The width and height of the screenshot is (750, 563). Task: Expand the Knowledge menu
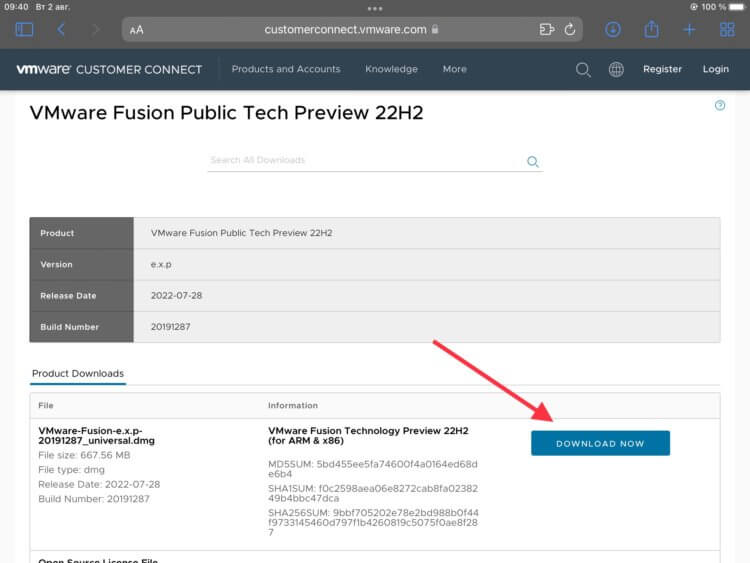391,69
